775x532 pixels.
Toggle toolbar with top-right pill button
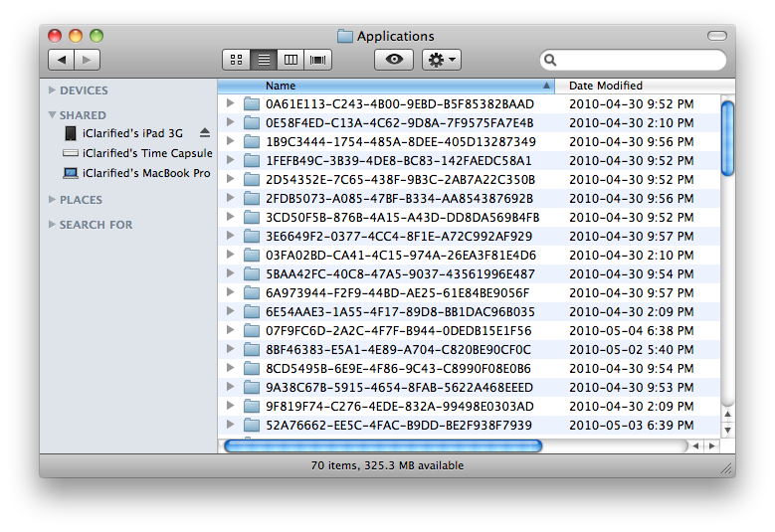tap(716, 36)
